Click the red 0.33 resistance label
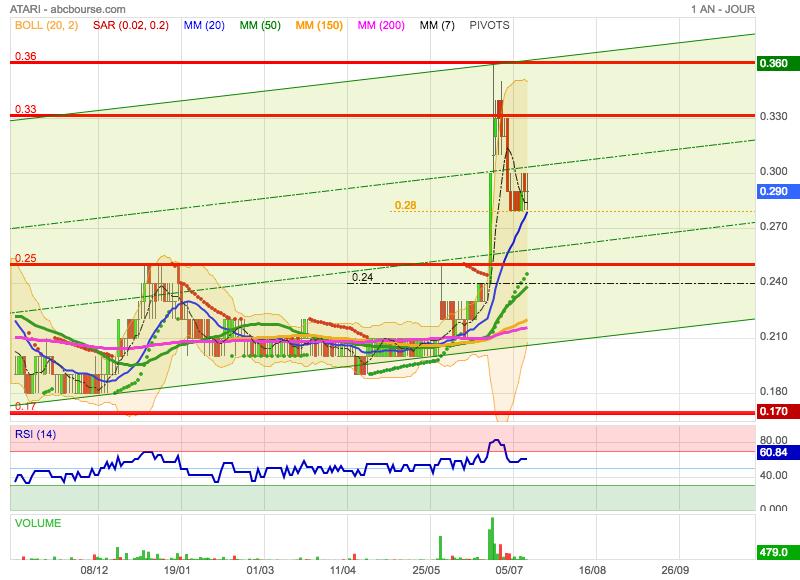This screenshot has height=580, width=800. (x=26, y=109)
